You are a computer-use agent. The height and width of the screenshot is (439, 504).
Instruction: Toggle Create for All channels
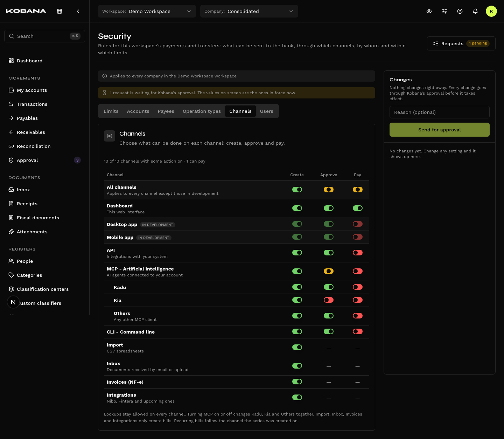[x=297, y=190]
